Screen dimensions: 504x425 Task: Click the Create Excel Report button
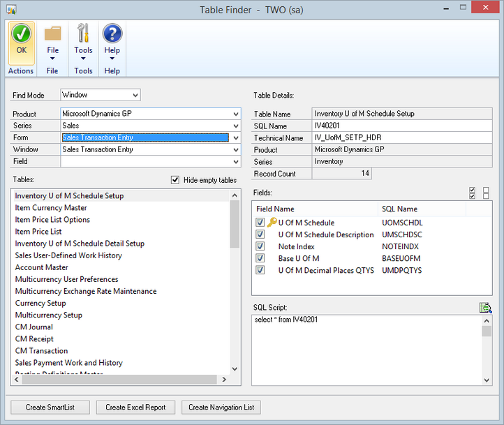135,408
